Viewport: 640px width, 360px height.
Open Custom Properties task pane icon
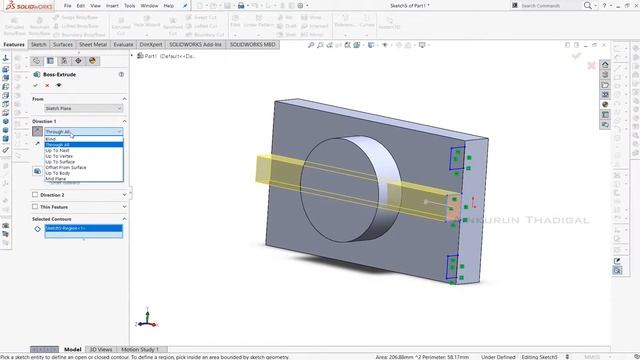tap(605, 115)
